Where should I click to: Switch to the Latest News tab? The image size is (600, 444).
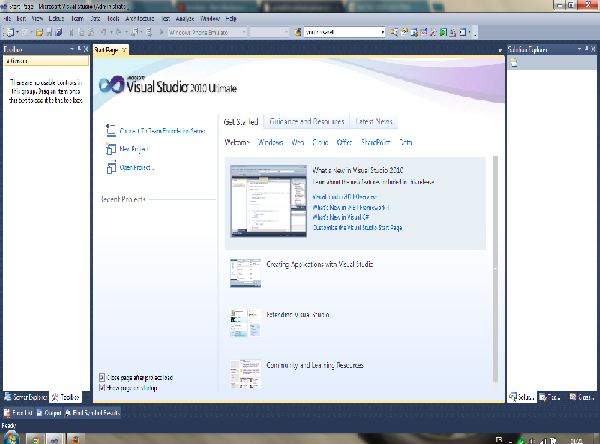click(x=374, y=121)
